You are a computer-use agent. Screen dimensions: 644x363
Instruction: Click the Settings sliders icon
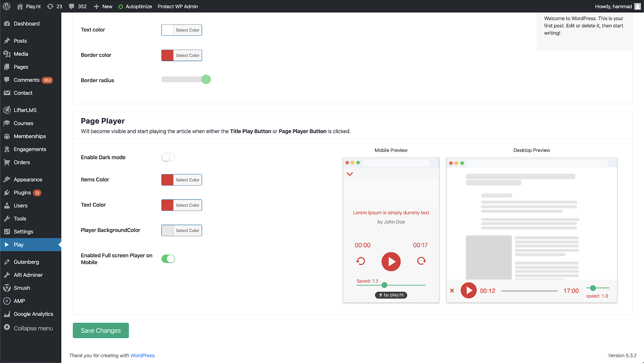pos(7,232)
